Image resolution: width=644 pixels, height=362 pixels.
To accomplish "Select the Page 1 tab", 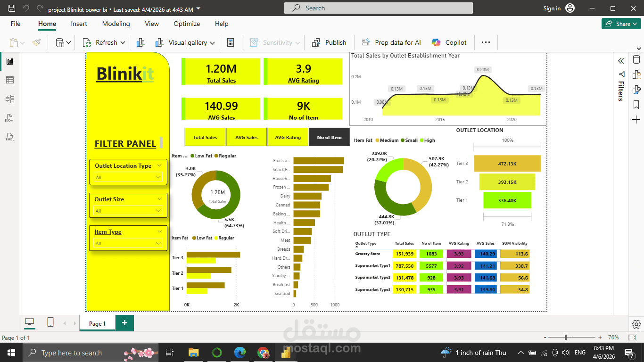I will coord(97,323).
